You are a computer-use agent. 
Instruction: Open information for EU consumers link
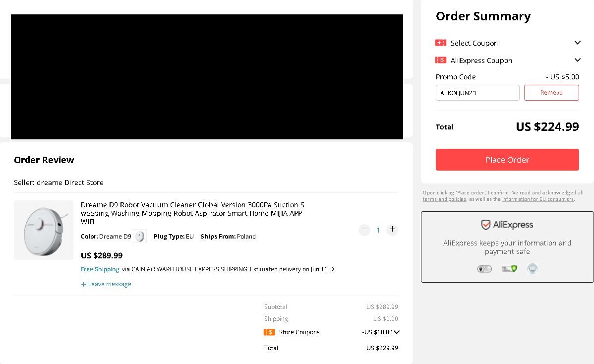(x=537, y=199)
